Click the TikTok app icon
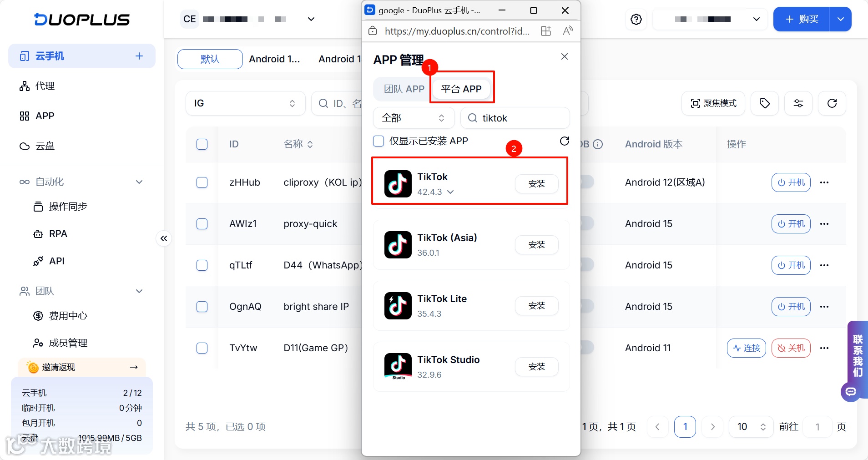This screenshot has width=868, height=460. click(x=398, y=183)
